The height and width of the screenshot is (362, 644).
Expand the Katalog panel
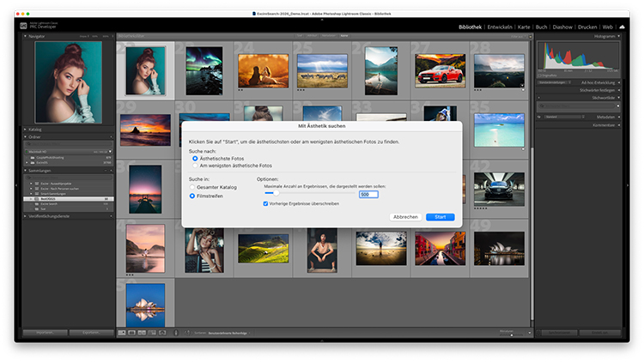click(x=25, y=130)
